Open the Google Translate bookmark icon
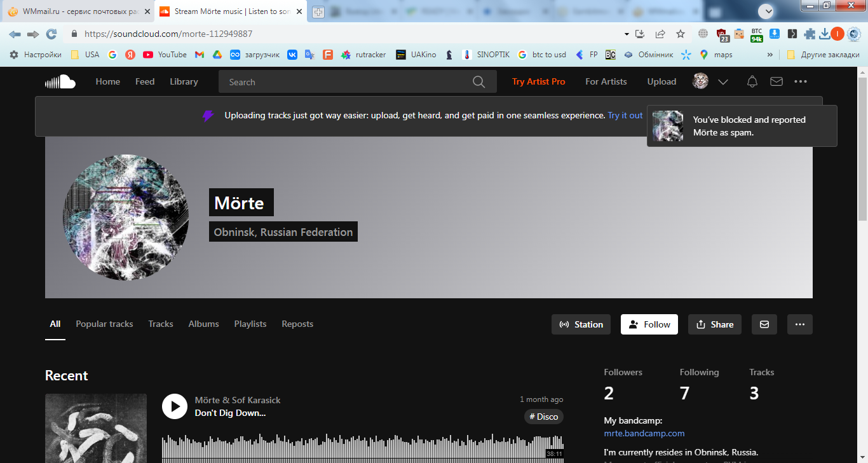The width and height of the screenshot is (868, 463). (309, 55)
